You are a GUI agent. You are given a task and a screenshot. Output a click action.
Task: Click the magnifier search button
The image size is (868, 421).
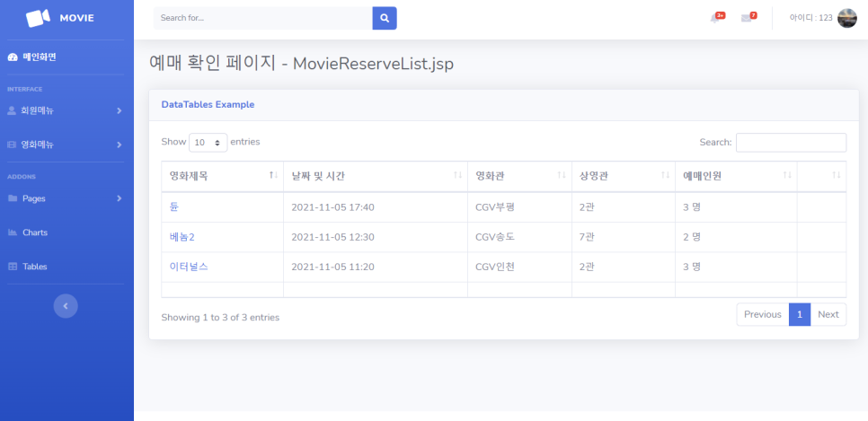pyautogui.click(x=385, y=18)
